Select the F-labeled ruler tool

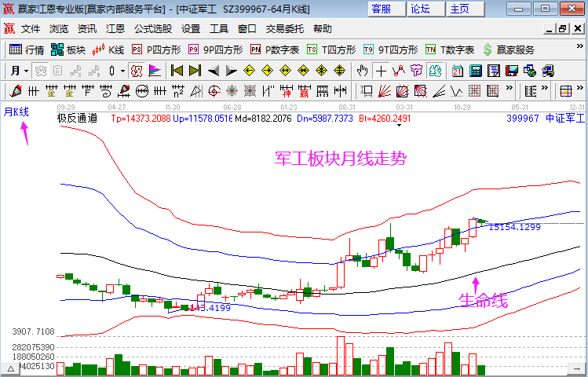(x=87, y=91)
